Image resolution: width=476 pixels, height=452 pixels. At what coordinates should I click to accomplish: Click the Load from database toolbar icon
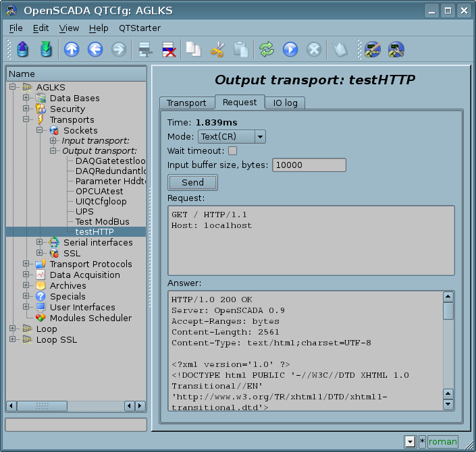point(22,49)
